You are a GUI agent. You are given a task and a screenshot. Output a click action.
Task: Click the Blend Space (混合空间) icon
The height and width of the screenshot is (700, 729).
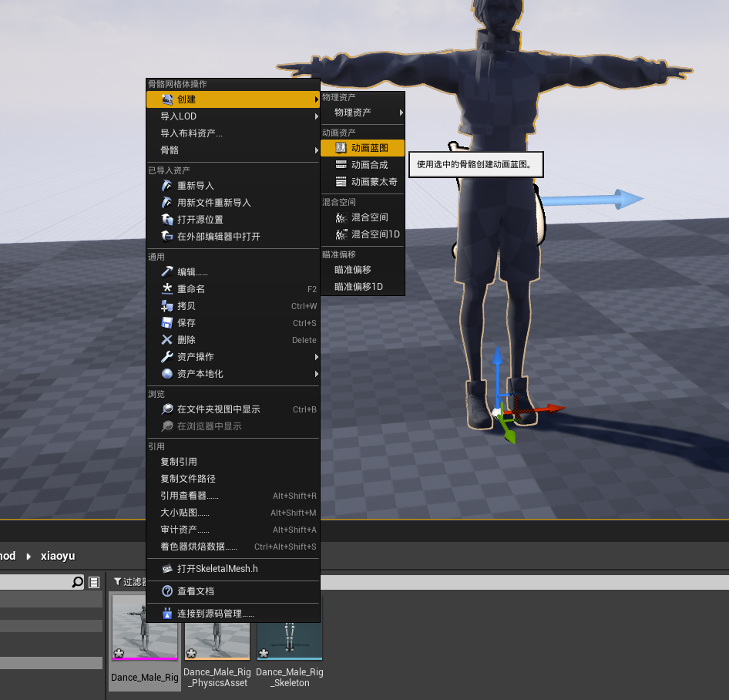(341, 217)
